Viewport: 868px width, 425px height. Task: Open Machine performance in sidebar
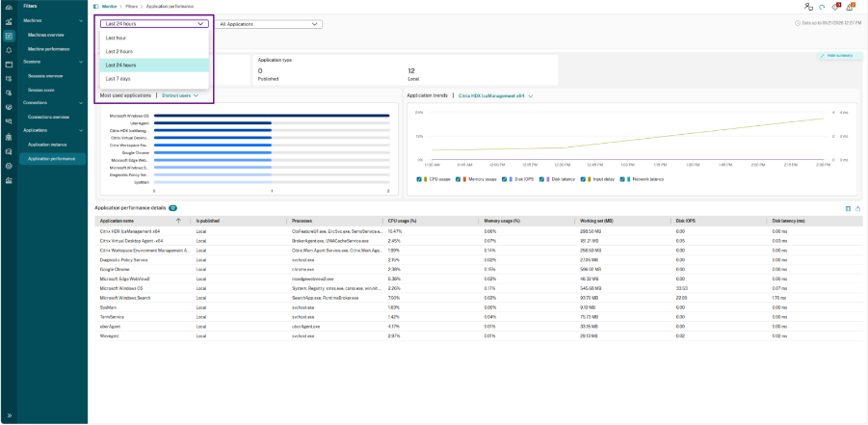pos(49,49)
